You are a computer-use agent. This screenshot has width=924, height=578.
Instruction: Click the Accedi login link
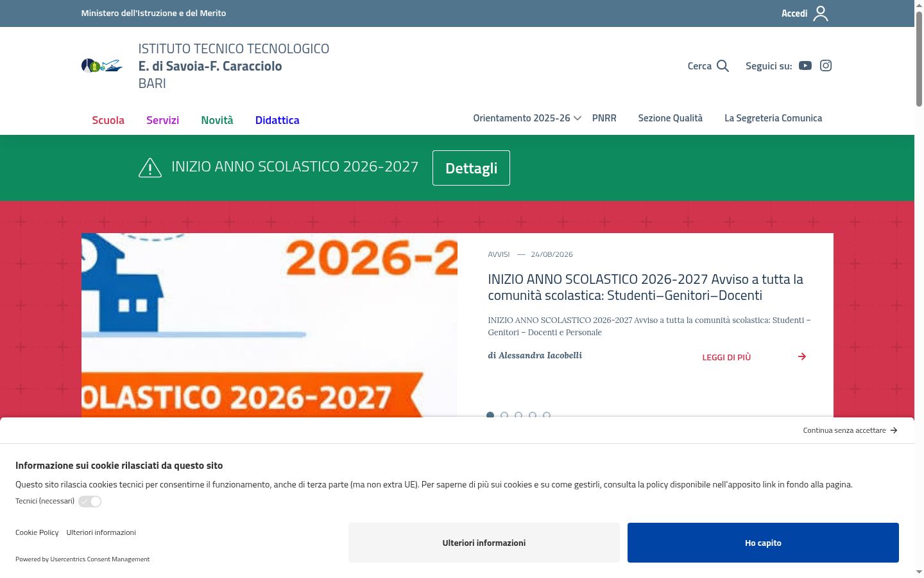click(x=794, y=13)
